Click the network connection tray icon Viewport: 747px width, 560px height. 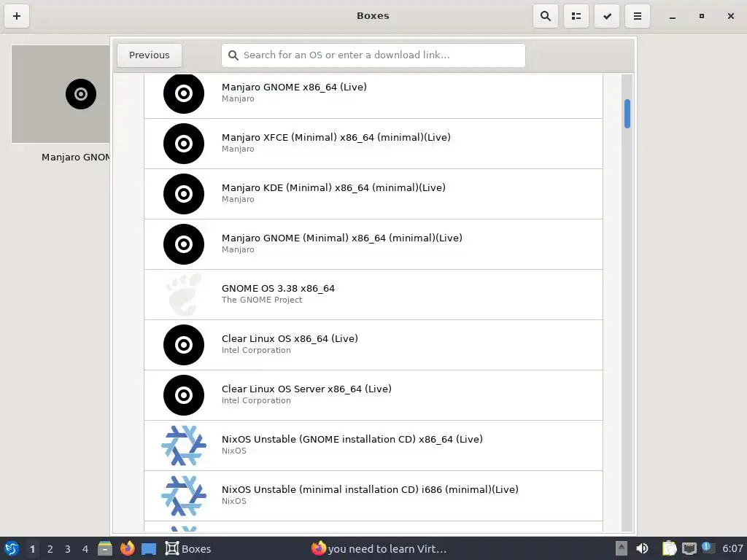click(x=689, y=548)
